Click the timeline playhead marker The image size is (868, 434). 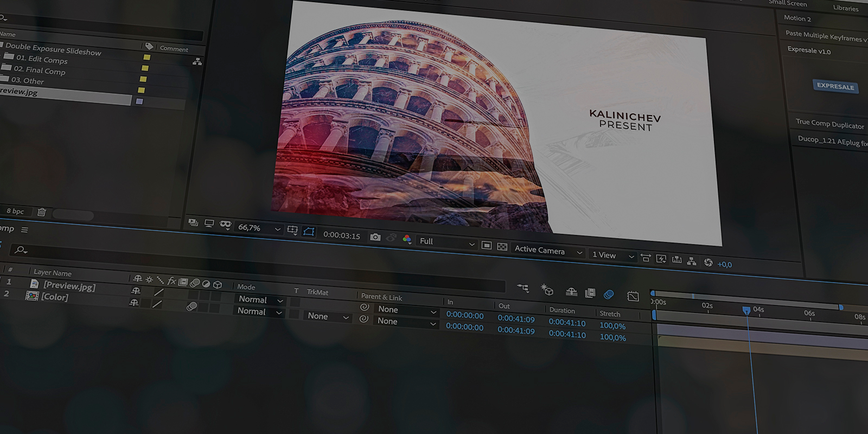click(x=746, y=310)
